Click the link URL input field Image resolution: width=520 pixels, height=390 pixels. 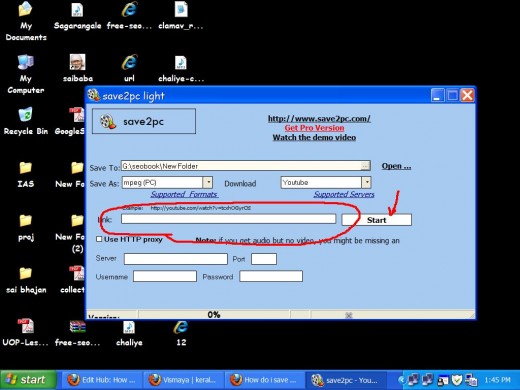(x=228, y=219)
